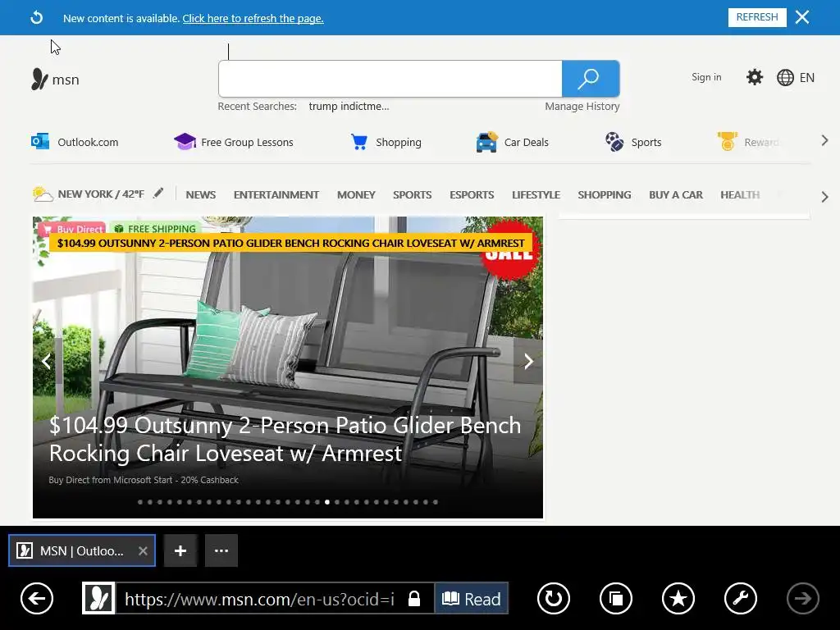Image resolution: width=840 pixels, height=630 pixels.
Task: Open settings gear icon
Action: coord(755,77)
